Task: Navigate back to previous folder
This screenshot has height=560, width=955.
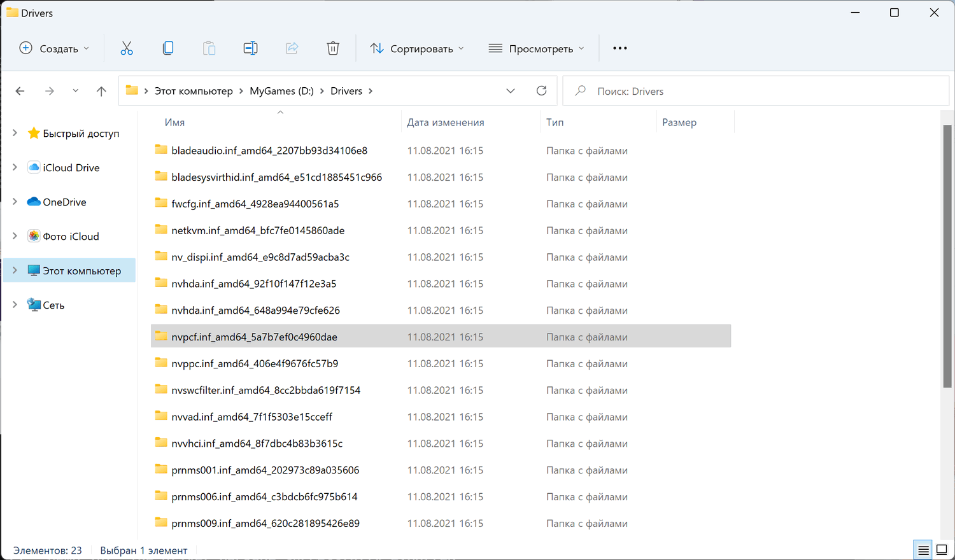Action: tap(20, 91)
